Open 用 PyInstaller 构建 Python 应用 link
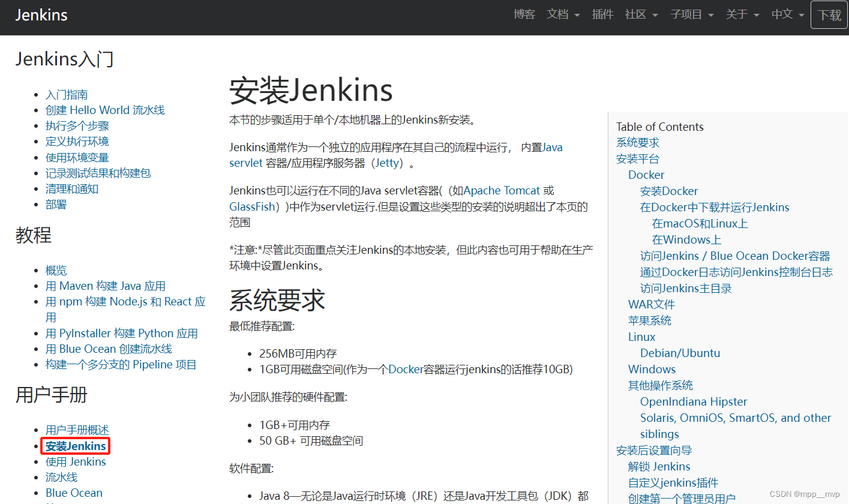This screenshot has height=504, width=849. pyautogui.click(x=122, y=333)
